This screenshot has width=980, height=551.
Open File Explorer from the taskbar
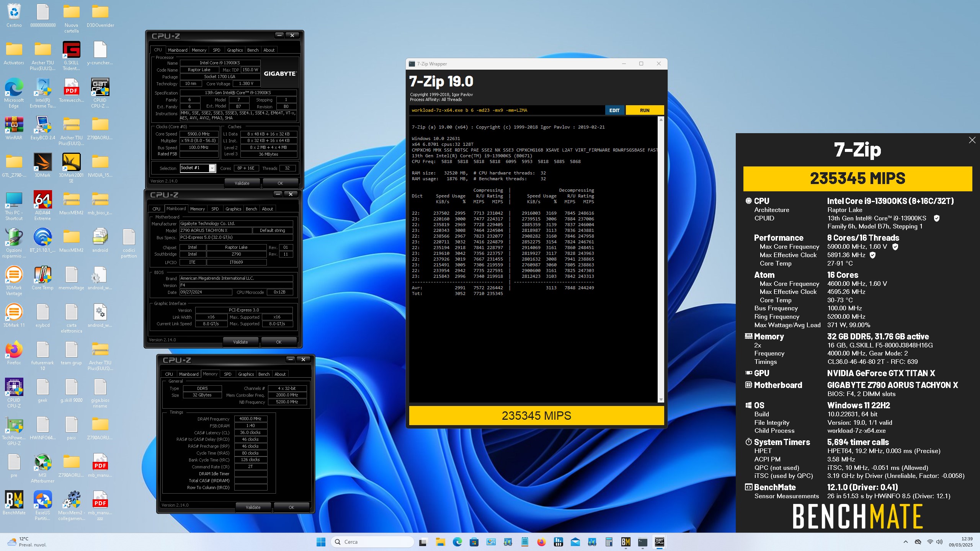coord(440,542)
